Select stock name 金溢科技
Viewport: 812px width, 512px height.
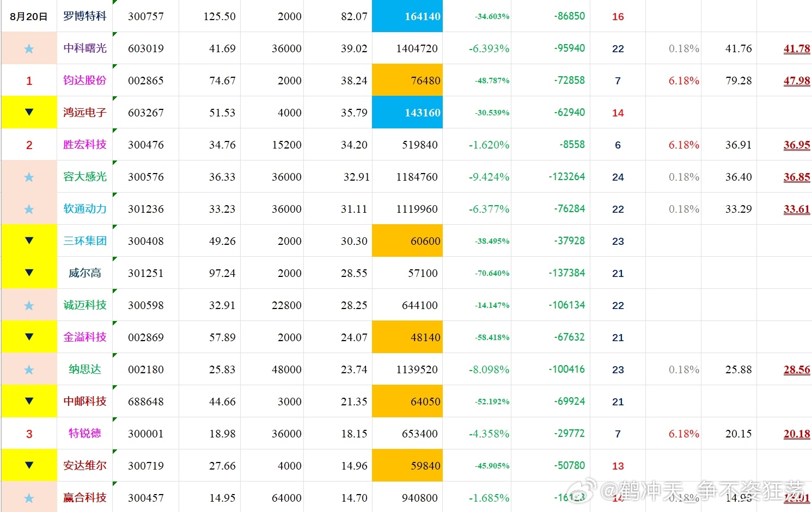[x=85, y=337]
